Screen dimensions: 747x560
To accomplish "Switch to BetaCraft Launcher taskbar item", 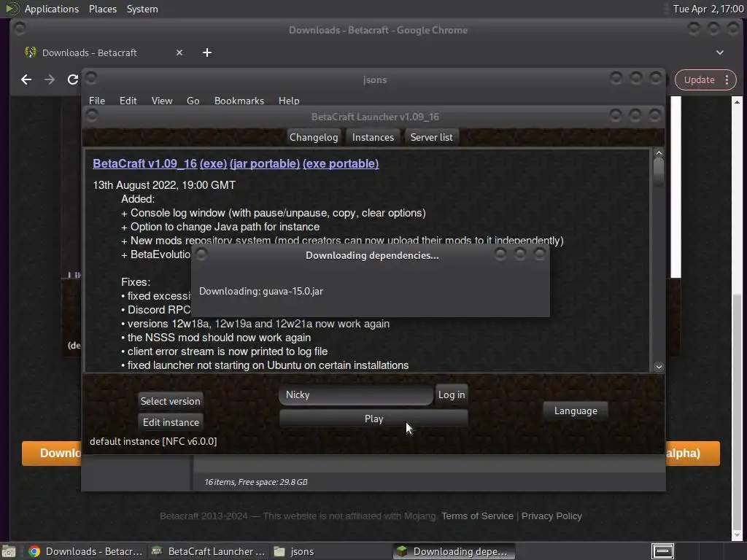I will pos(208,551).
